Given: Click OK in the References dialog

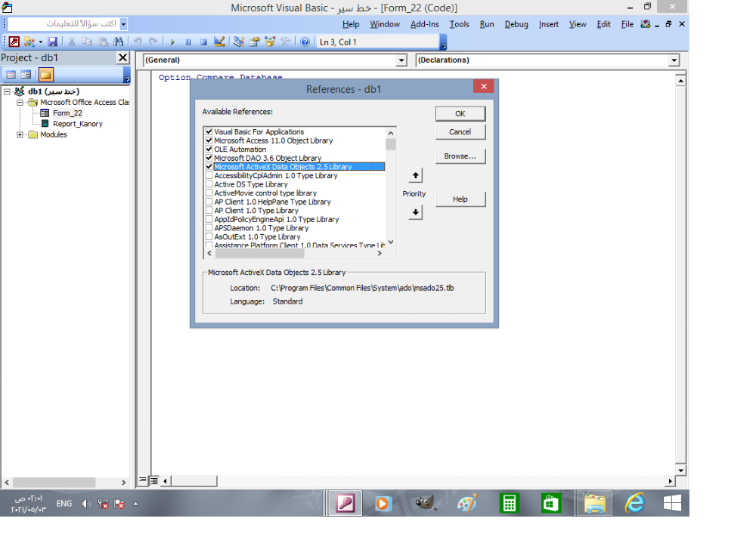Looking at the screenshot, I should pos(460,113).
